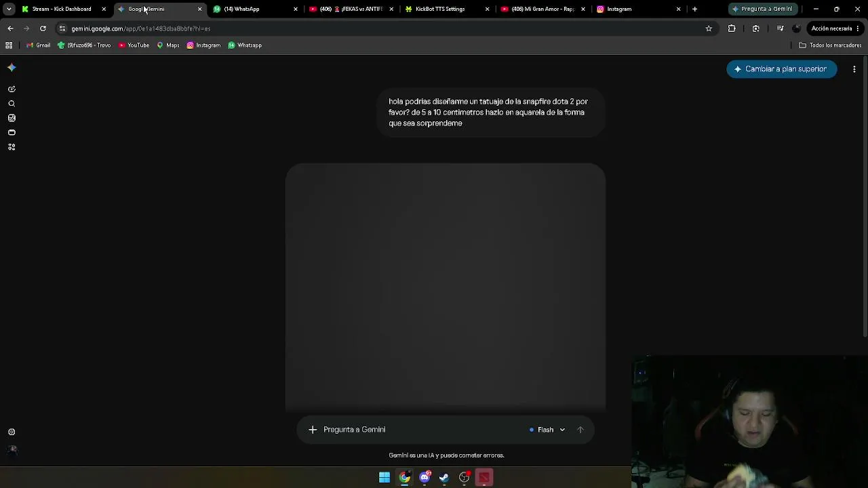Start a new chat from the sidebar
Image resolution: width=868 pixels, height=488 pixels.
(x=12, y=89)
